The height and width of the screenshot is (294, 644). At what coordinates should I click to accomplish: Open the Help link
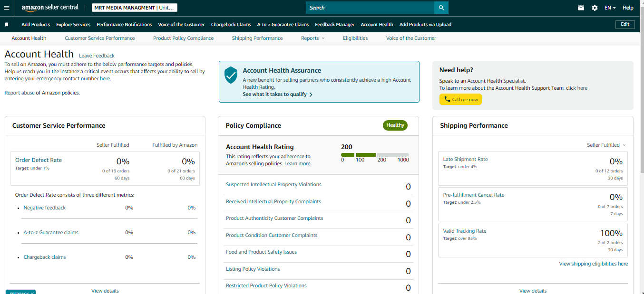point(628,8)
